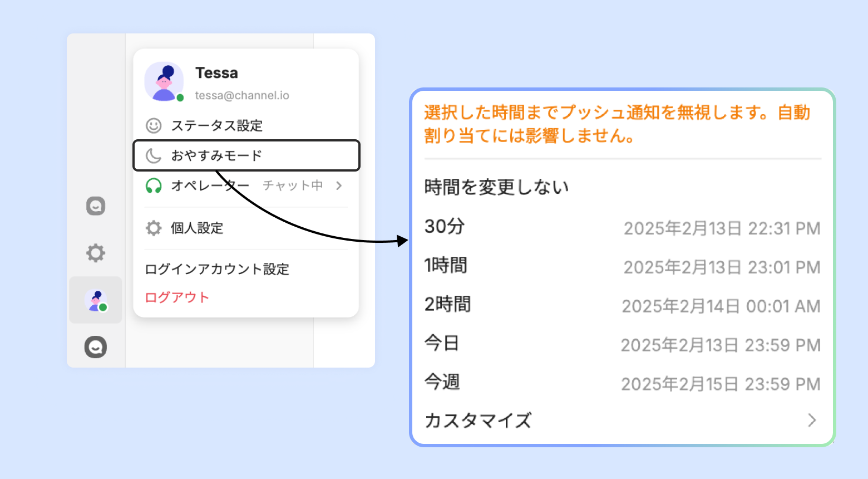Expand the オペレーター status chevron
Screen dimensions: 868x479
tap(339, 185)
